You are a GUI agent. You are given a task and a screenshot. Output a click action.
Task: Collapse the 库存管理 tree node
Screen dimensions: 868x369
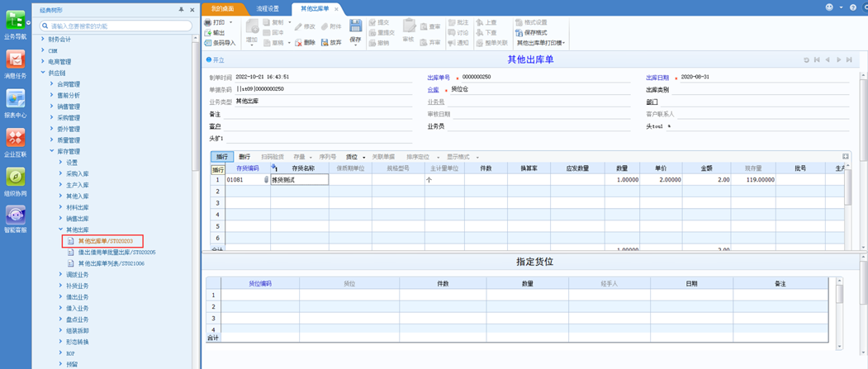pyautogui.click(x=52, y=152)
